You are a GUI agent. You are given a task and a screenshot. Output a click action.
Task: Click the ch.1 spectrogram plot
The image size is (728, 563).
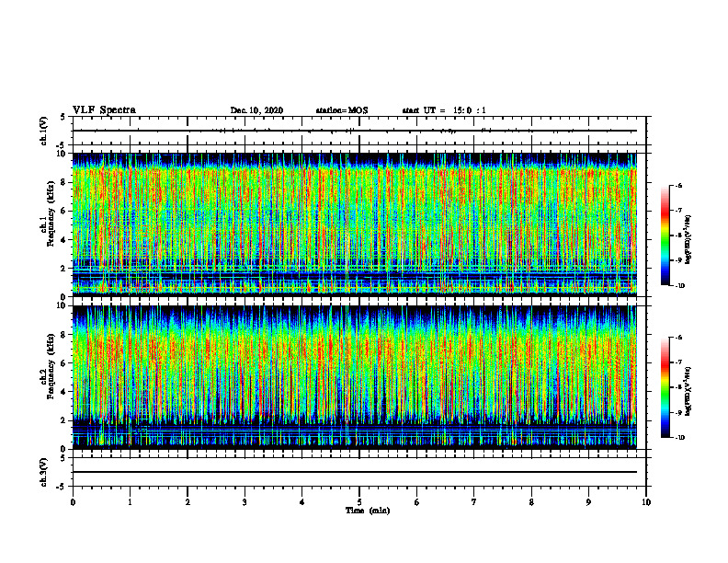coord(355,224)
